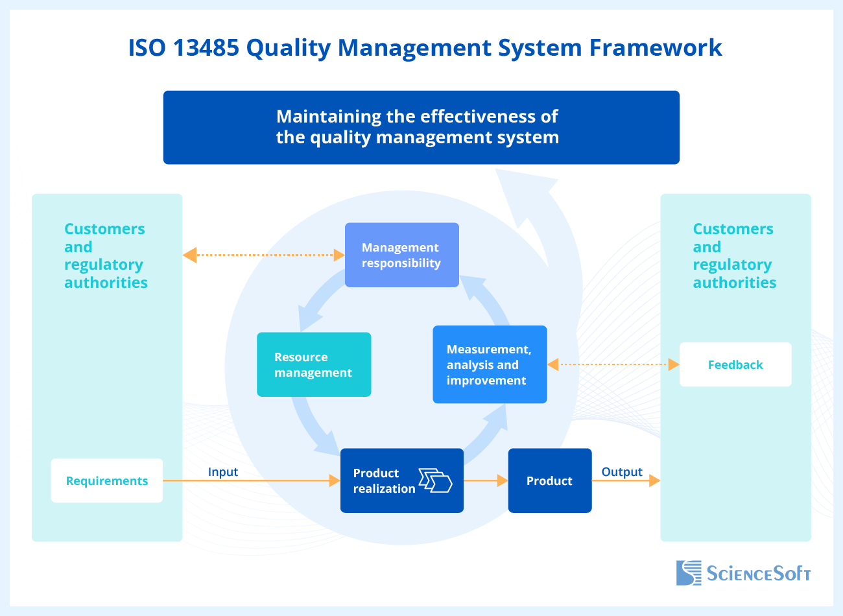Select the Management responsibility box
The image size is (843, 616).
pos(401,255)
